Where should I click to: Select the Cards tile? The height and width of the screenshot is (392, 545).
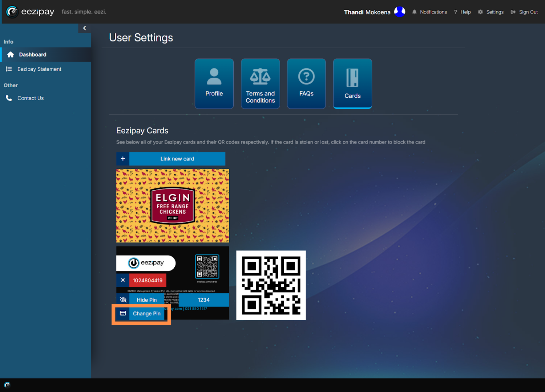[x=352, y=83]
